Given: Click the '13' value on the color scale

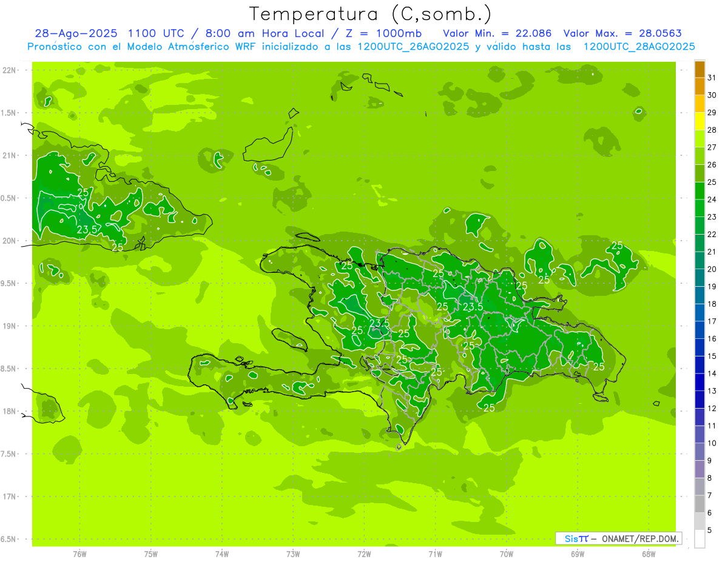Looking at the screenshot, I should [712, 391].
